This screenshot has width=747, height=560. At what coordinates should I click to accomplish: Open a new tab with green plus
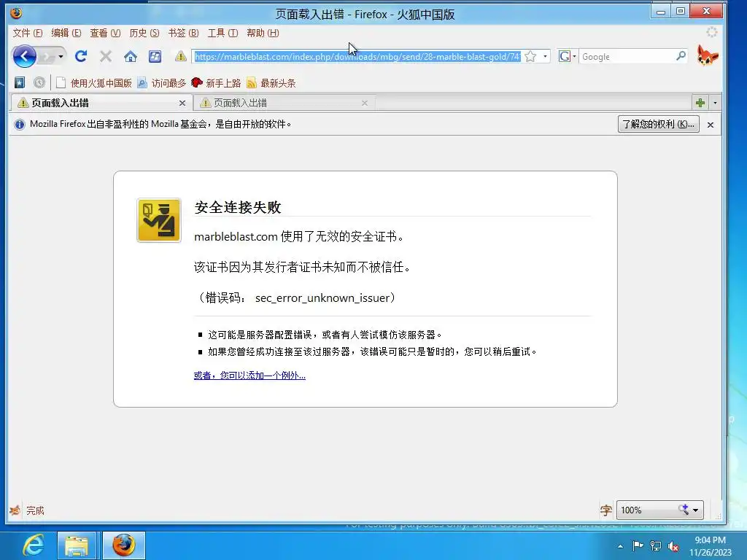click(x=700, y=102)
